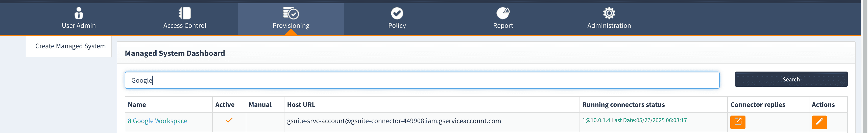Click the Running connectors status header

coord(623,105)
